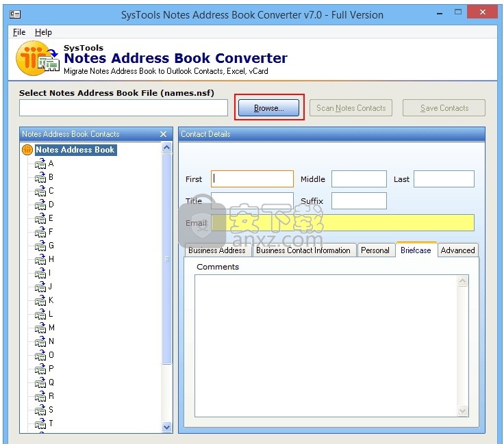Image resolution: width=504 pixels, height=444 pixels.
Task: Maximize the SysTools converter window
Action: click(458, 12)
